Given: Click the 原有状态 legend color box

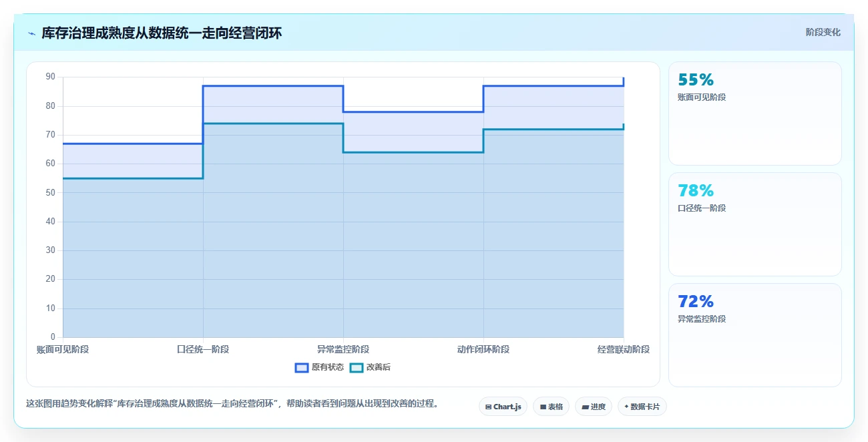Looking at the screenshot, I should tap(302, 367).
